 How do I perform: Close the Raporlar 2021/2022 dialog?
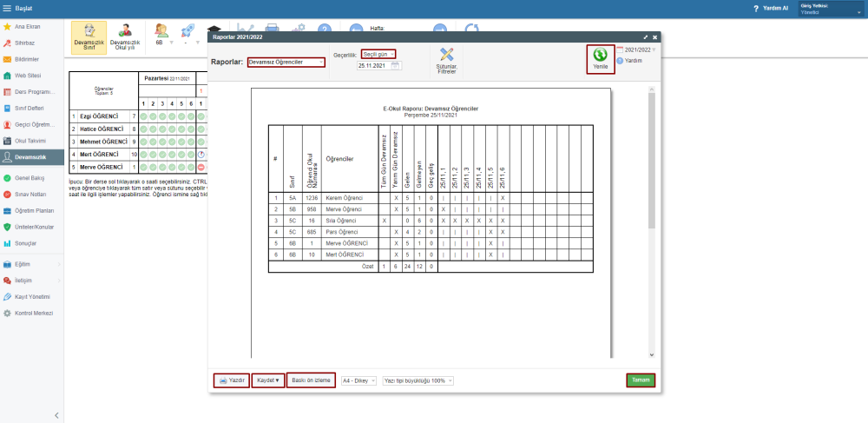(x=654, y=37)
